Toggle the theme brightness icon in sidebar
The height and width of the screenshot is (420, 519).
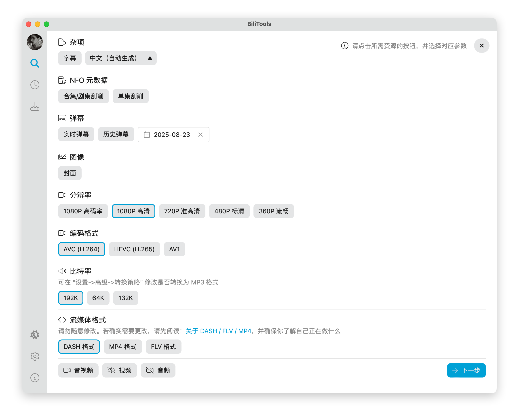(35, 335)
